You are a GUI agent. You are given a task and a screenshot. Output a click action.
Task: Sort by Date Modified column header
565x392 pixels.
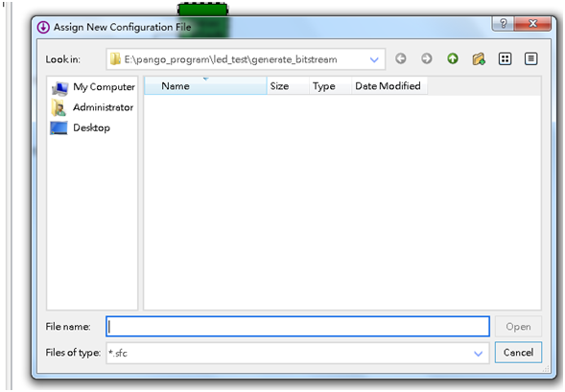[x=389, y=86]
